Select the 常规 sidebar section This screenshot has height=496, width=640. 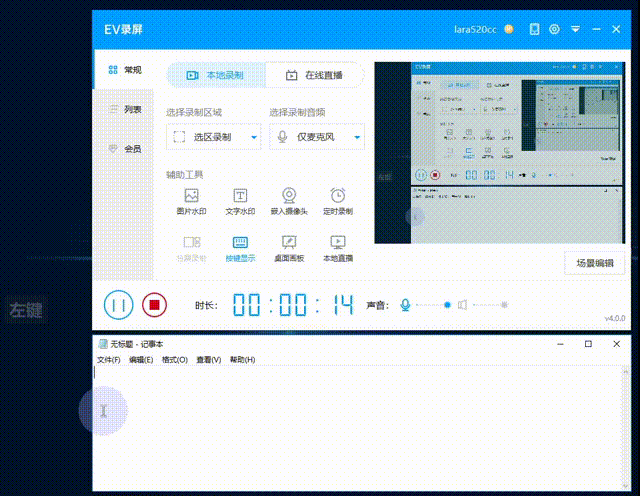click(124, 70)
